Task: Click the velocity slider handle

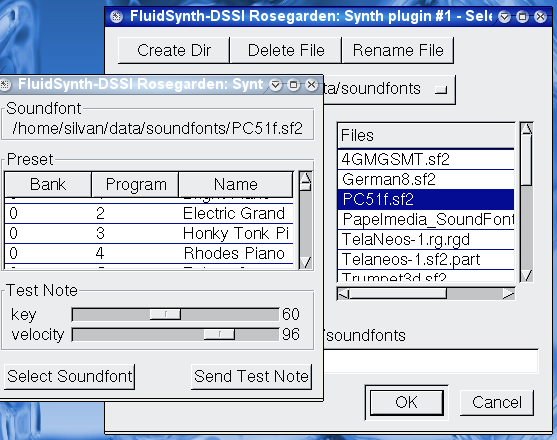Action: (x=219, y=334)
